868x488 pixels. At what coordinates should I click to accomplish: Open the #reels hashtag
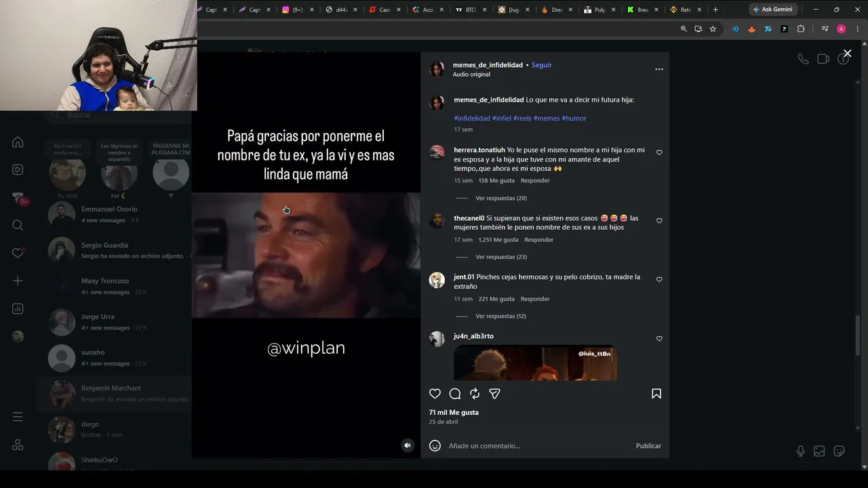click(522, 119)
